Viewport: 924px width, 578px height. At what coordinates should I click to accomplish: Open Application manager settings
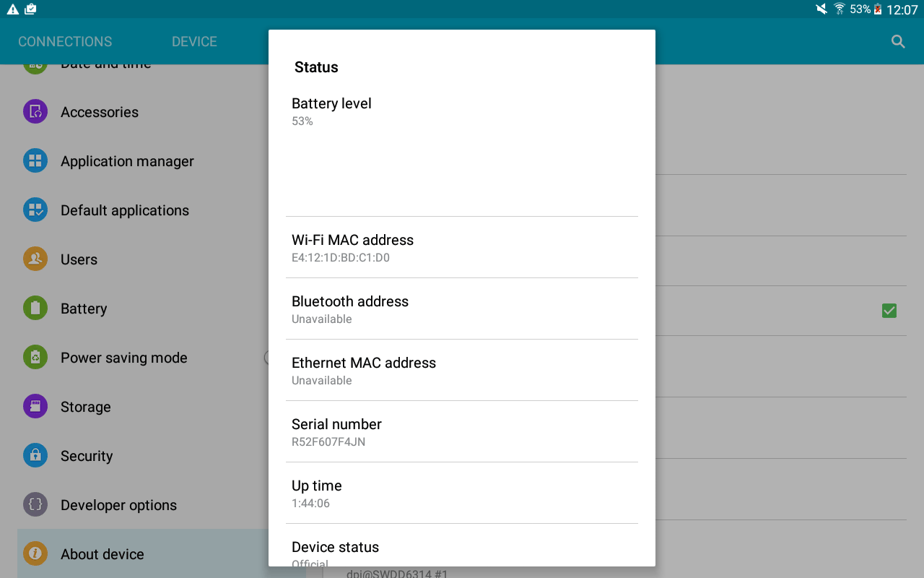143,161
